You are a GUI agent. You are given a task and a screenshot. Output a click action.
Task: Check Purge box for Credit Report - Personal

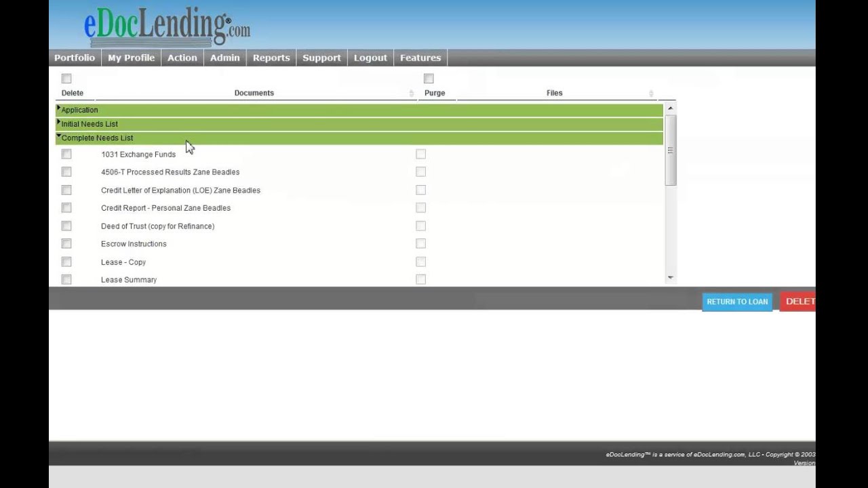coord(421,208)
